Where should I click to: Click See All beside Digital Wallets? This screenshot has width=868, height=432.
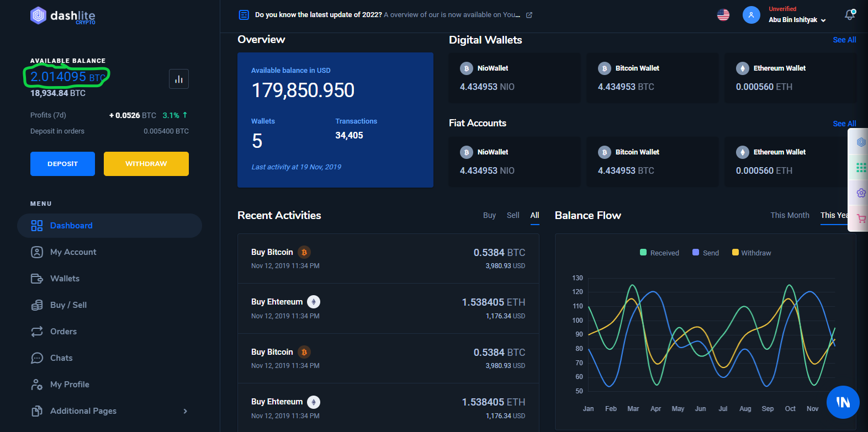(x=844, y=40)
